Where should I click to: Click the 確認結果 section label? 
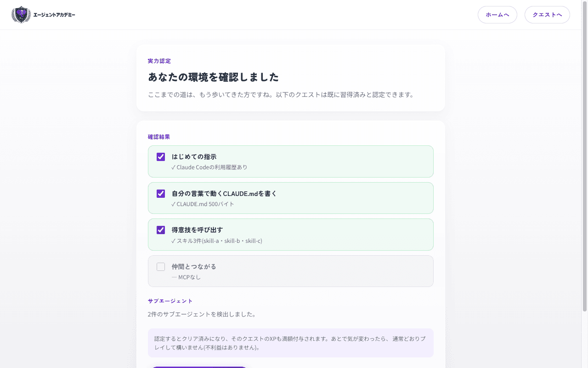point(159,137)
